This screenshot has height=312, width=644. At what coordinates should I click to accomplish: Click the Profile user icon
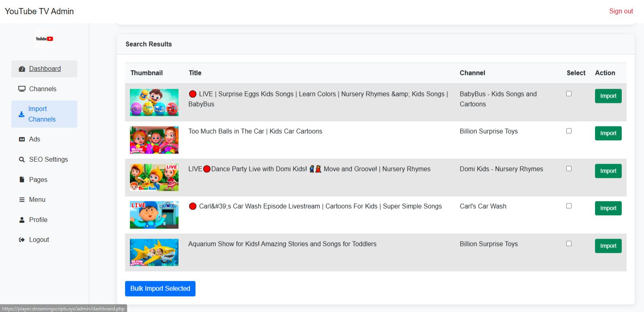22,220
